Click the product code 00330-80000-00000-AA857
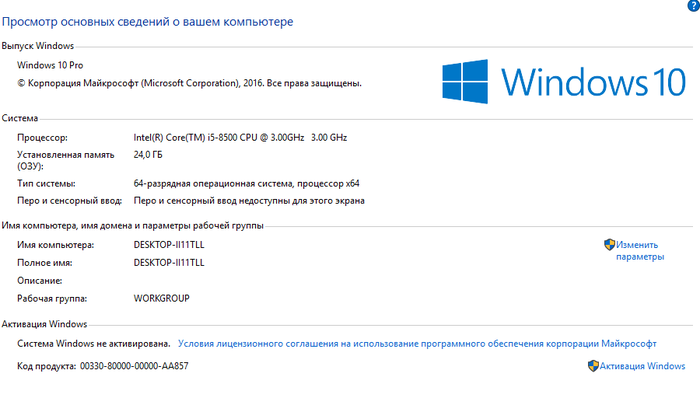The height and width of the screenshot is (419, 700). tap(134, 366)
